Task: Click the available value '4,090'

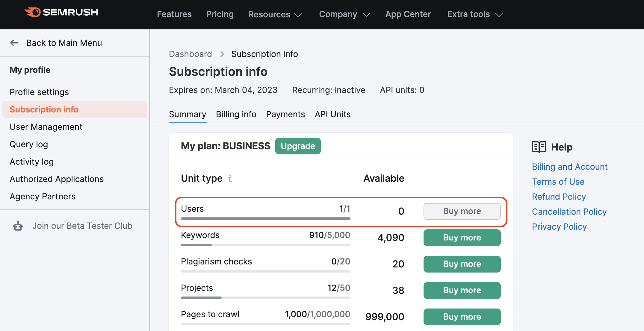Action: coord(391,238)
